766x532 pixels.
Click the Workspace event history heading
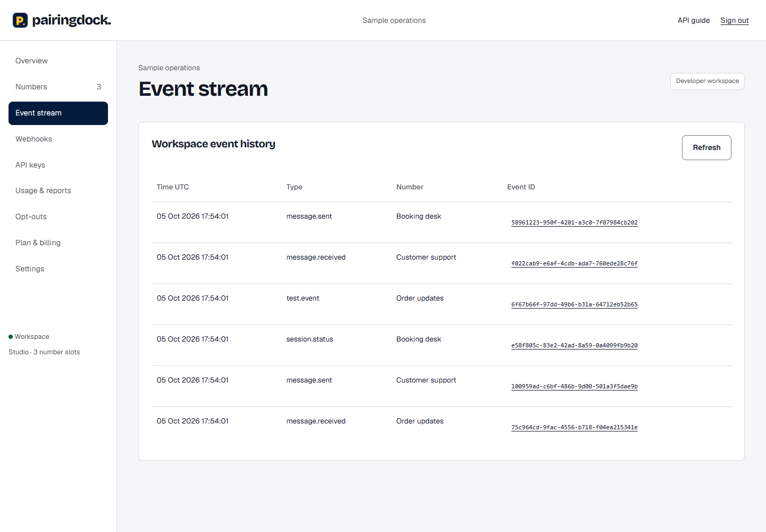(213, 144)
